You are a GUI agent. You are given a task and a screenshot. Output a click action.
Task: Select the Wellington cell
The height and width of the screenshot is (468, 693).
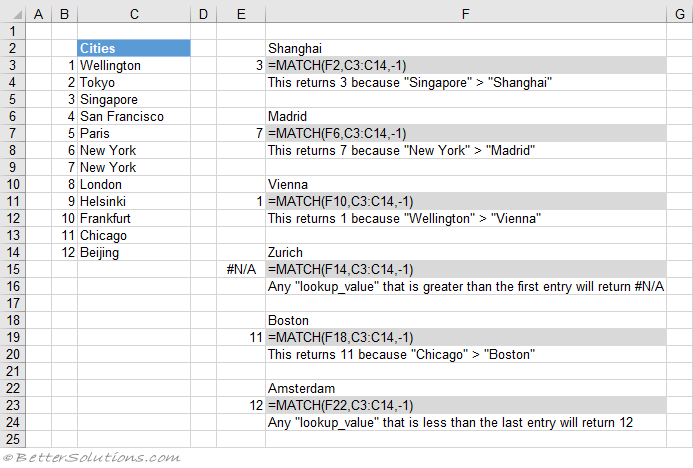pos(134,65)
